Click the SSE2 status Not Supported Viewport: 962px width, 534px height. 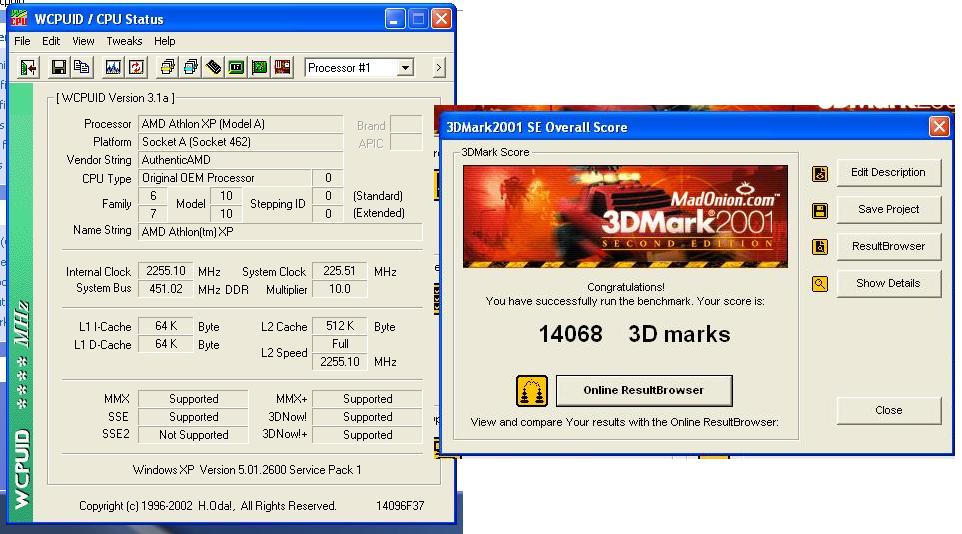(x=193, y=435)
